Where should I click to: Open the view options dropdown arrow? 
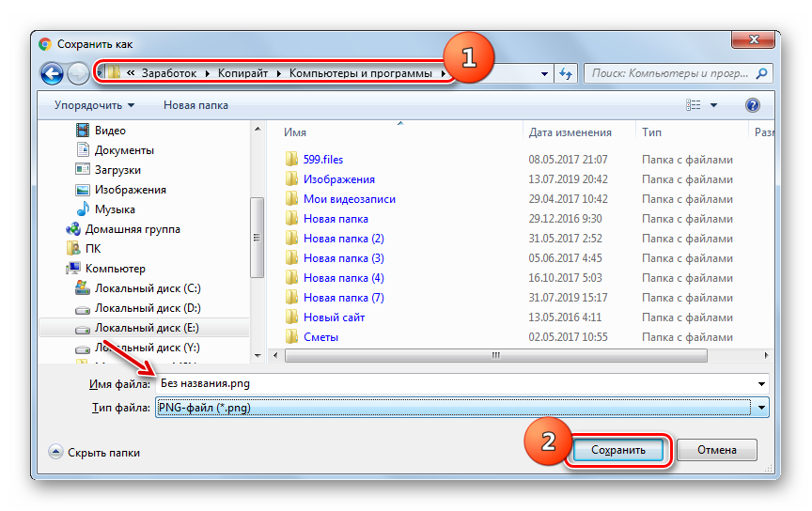pos(714,105)
